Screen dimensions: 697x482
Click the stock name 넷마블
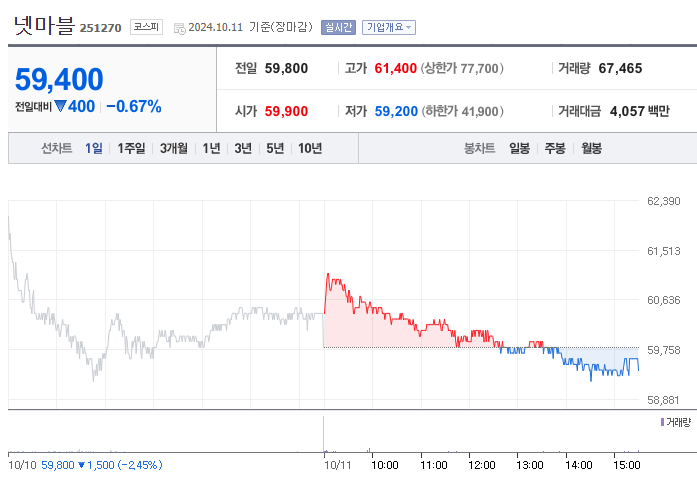pos(44,25)
